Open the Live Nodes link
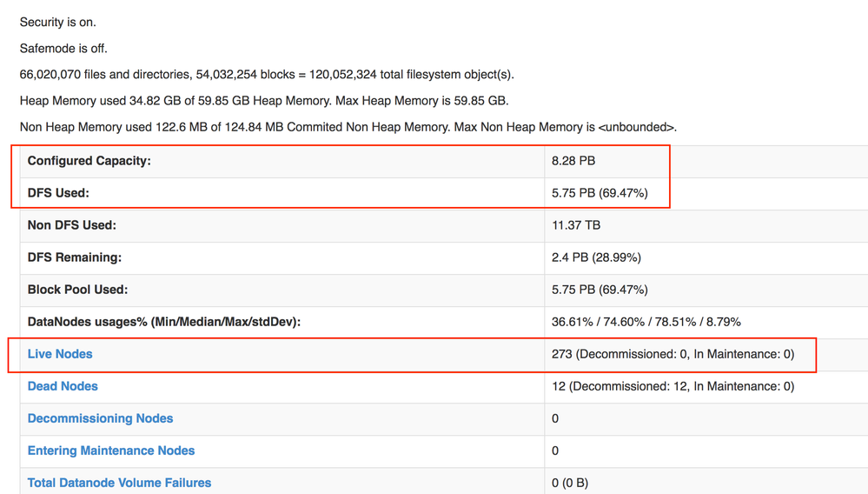 60,354
